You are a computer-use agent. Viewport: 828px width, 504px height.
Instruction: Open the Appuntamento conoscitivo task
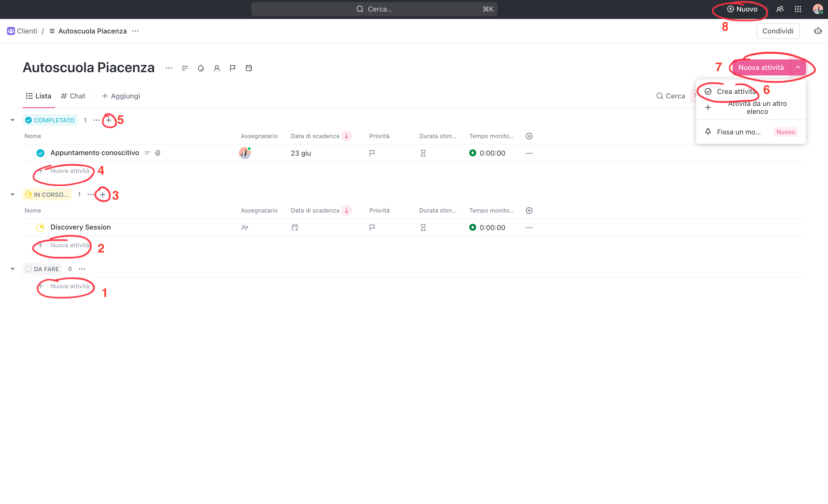[x=94, y=153]
